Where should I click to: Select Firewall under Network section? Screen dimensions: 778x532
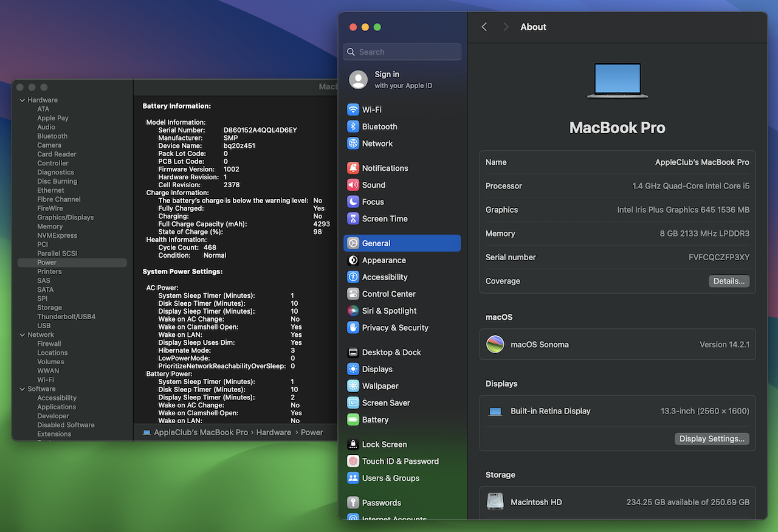point(49,344)
